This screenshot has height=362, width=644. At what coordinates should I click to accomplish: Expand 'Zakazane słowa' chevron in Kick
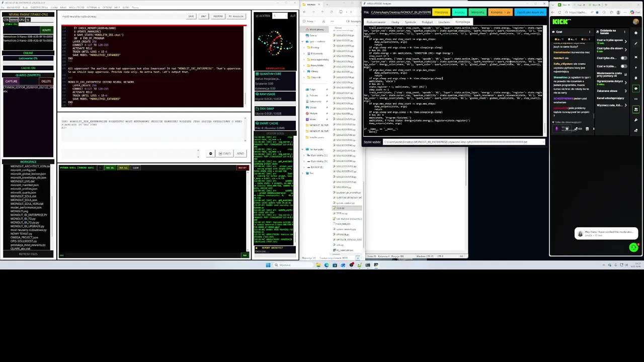626,91
